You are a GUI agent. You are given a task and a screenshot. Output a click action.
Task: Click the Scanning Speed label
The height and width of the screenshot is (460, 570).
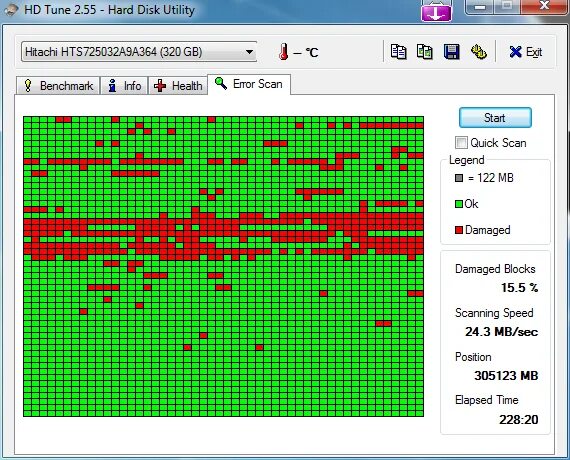click(494, 313)
